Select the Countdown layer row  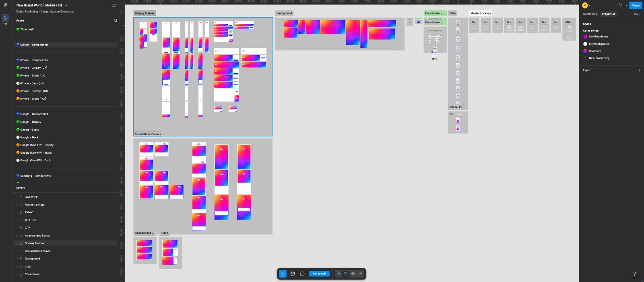point(66,274)
